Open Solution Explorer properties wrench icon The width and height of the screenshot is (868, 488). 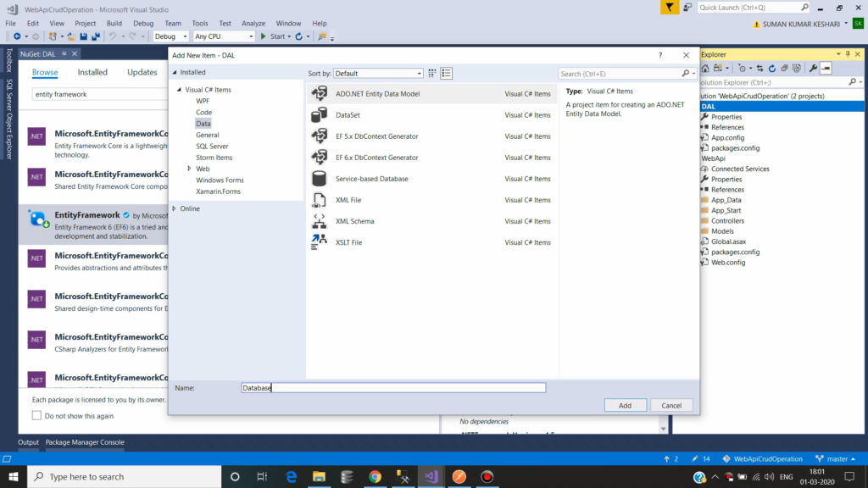(813, 68)
